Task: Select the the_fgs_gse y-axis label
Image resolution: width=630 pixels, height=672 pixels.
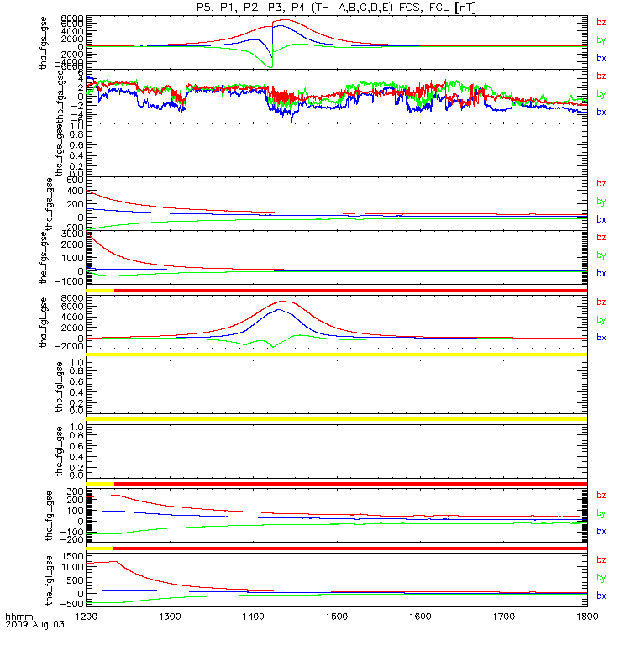Action: 44,258
